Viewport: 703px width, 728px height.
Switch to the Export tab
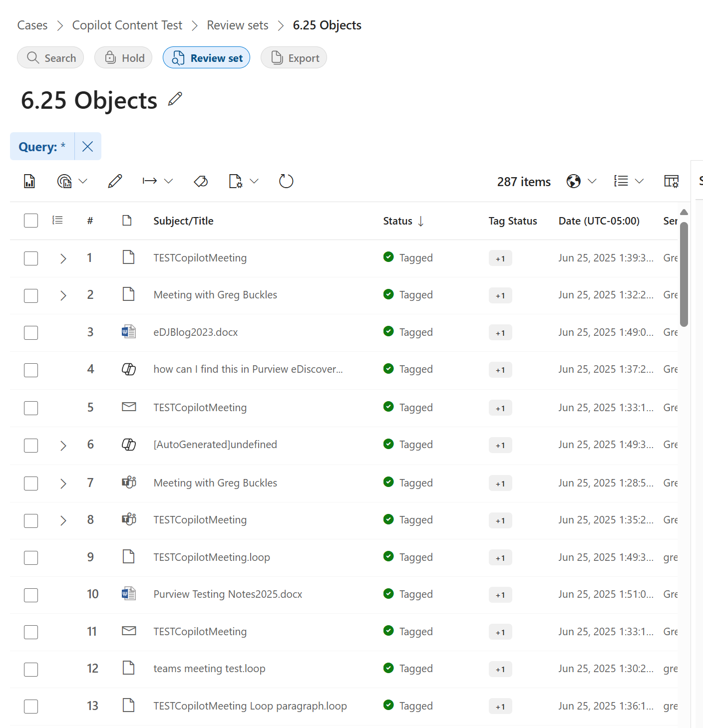pos(294,57)
